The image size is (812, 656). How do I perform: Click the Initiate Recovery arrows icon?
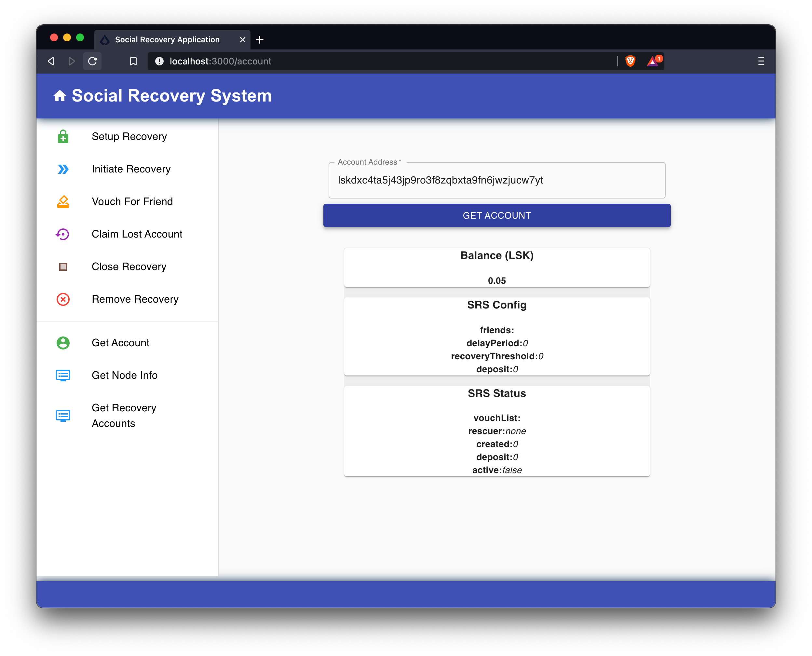click(x=63, y=169)
